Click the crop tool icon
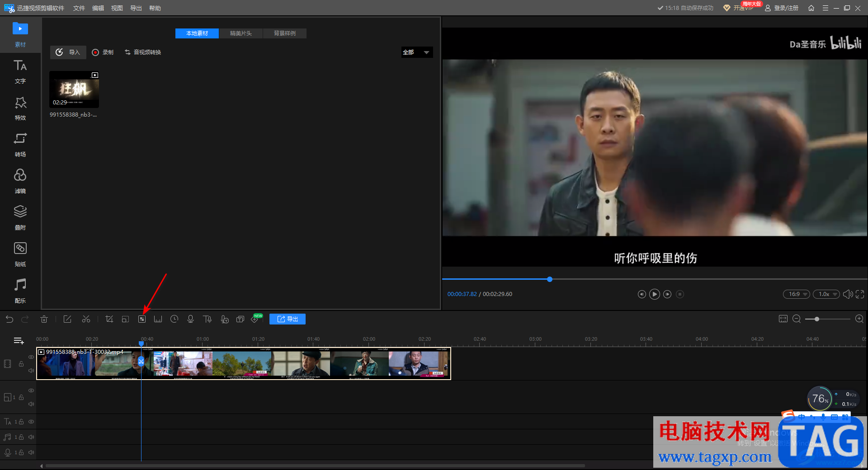The image size is (868, 470). tap(109, 319)
